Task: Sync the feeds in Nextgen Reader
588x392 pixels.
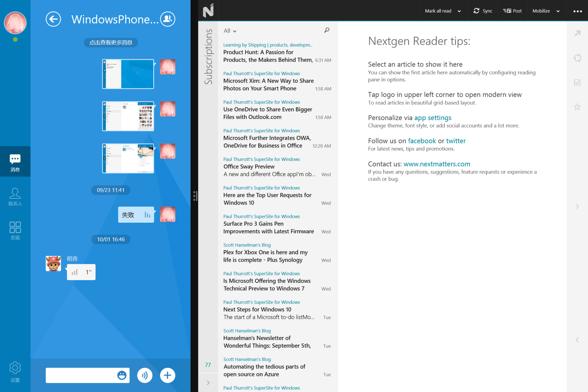Action: coord(483,11)
